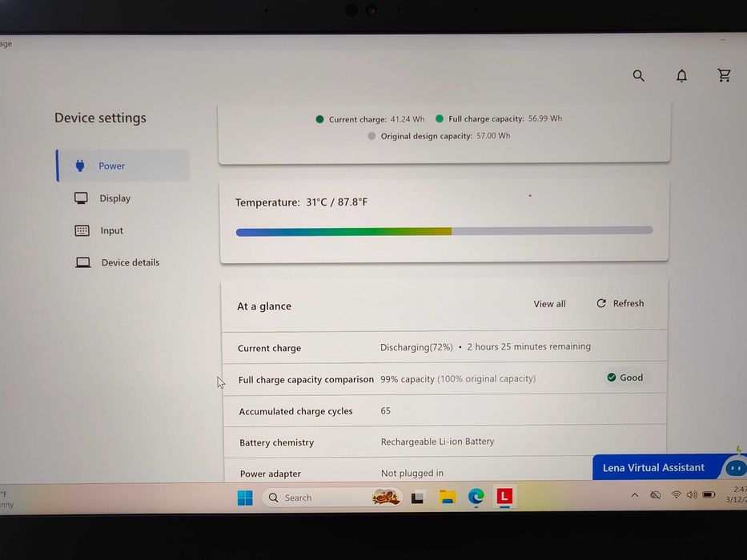
Task: Click the Wi-Fi tray icon
Action: [676, 494]
